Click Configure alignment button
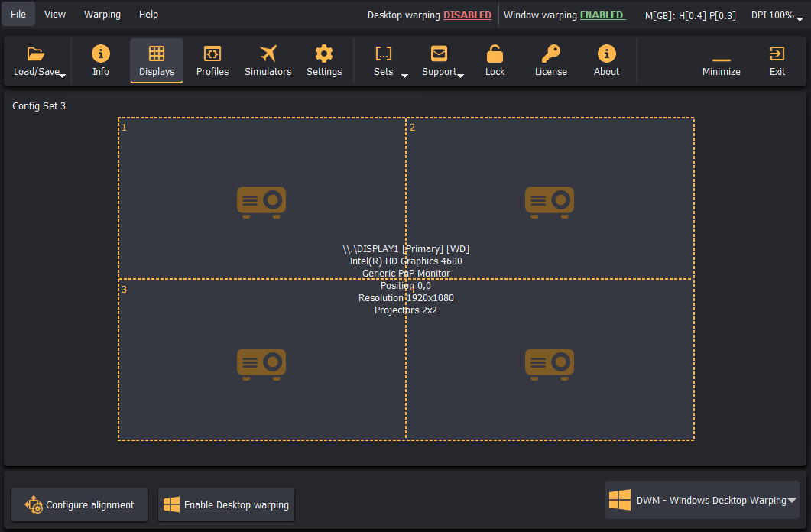 pos(79,504)
